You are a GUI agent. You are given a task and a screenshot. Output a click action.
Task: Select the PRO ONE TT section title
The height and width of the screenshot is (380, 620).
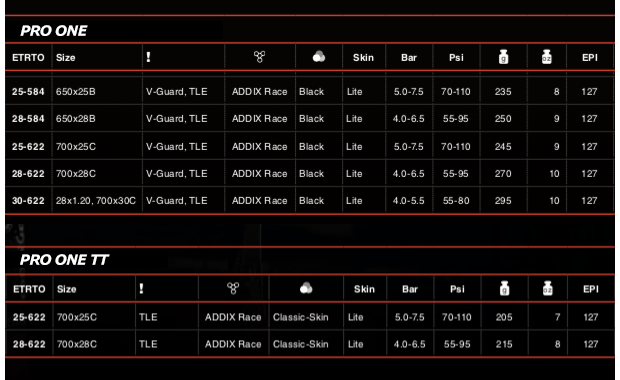64,260
